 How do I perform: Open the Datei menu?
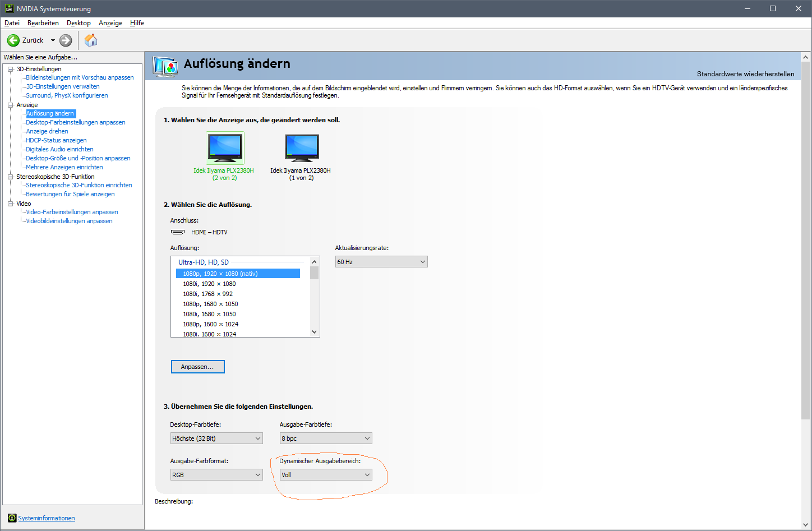coord(12,23)
